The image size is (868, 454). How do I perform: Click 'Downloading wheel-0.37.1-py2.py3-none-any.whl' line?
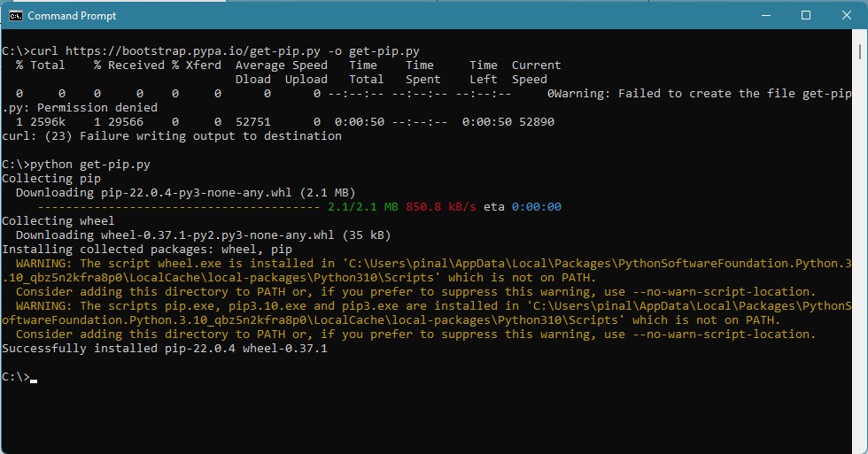point(203,235)
